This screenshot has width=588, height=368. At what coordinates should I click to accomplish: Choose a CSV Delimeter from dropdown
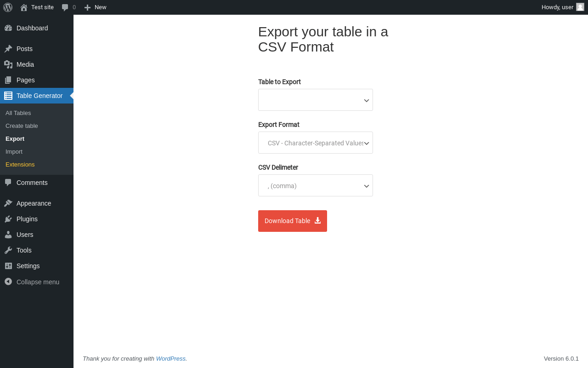[x=316, y=185]
